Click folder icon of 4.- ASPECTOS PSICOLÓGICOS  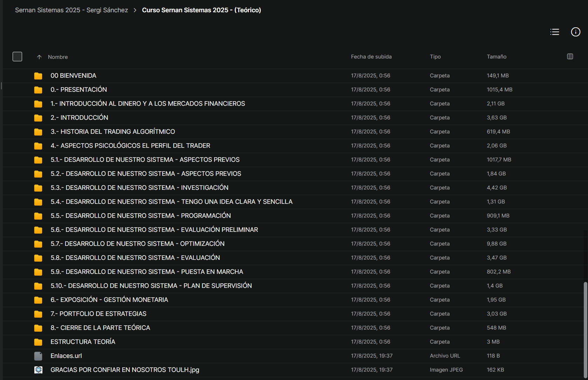[38, 146]
